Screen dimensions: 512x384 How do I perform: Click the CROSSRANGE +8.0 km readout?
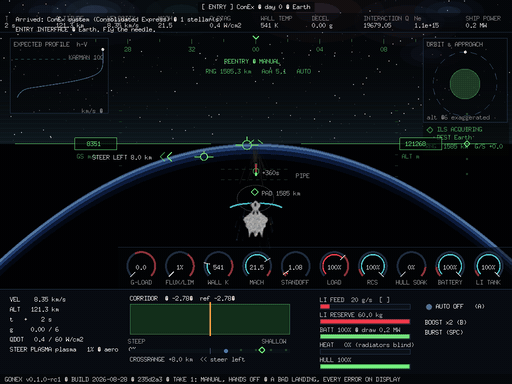click(x=161, y=360)
